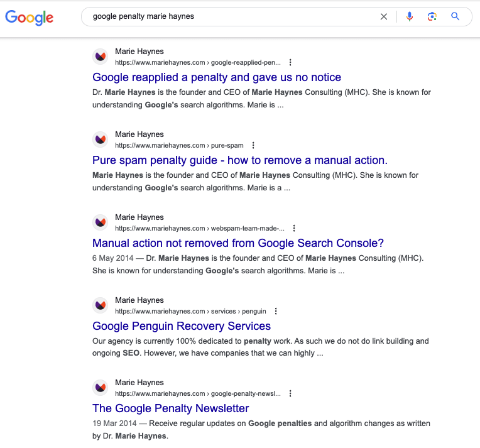Viewport: 480px width, 448px height.
Task: Click into the search query field
Action: (x=232, y=17)
